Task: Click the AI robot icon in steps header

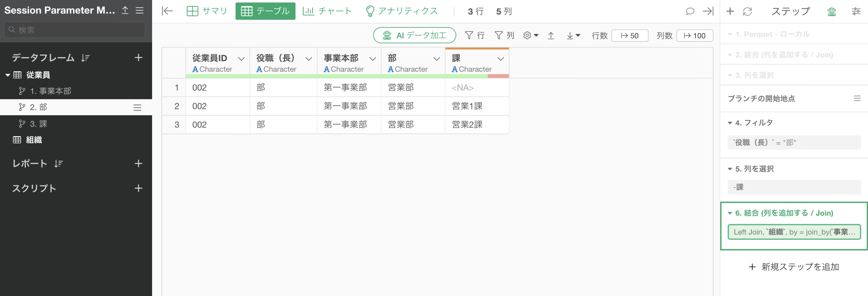Action: (x=831, y=12)
